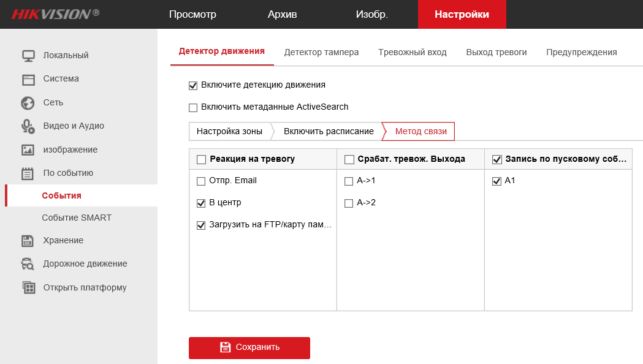Screen dimensions: 643x364
Task: Uncheck Запись по пусковому событию header checkbox
Action: (497, 159)
